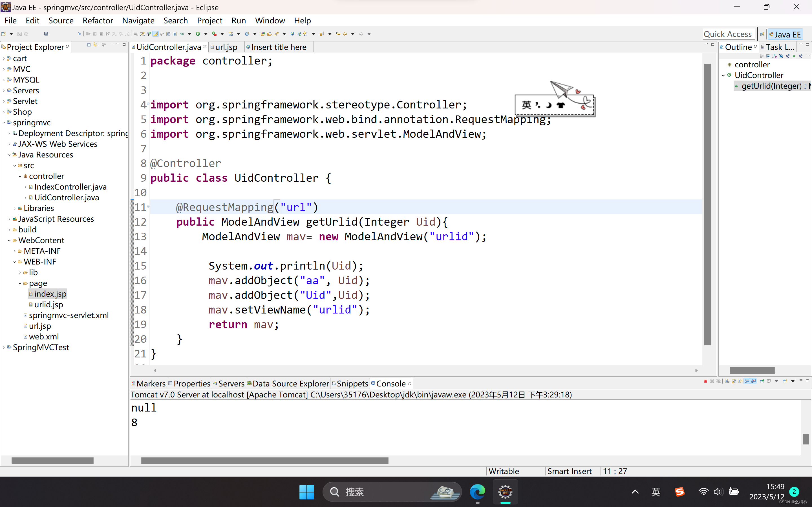The height and width of the screenshot is (507, 812).
Task: Click the Quick Access field
Action: click(728, 34)
